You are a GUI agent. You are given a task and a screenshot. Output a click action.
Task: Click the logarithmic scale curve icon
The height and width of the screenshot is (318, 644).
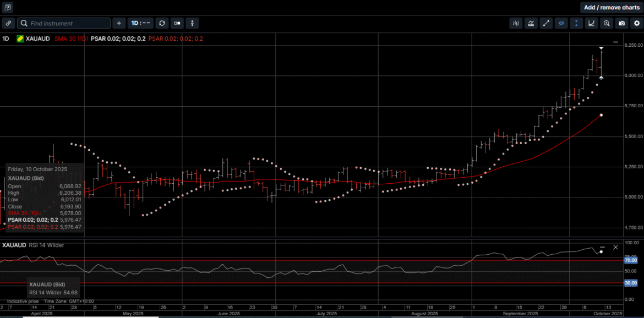coord(591,23)
